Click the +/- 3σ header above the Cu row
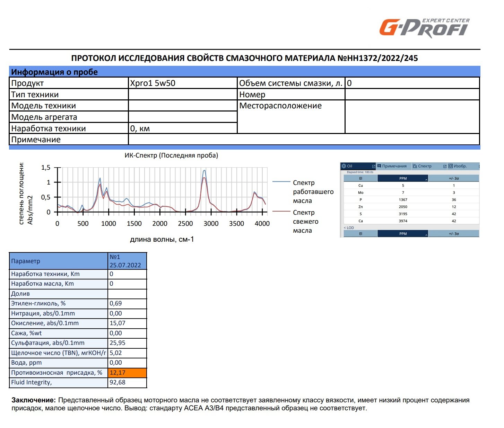 454,178
